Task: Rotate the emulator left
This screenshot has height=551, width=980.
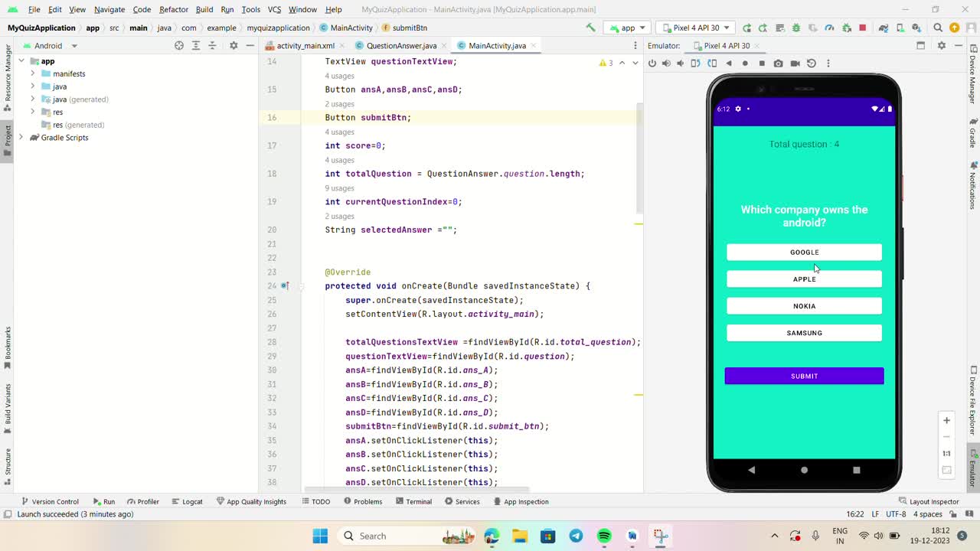Action: pyautogui.click(x=695, y=64)
